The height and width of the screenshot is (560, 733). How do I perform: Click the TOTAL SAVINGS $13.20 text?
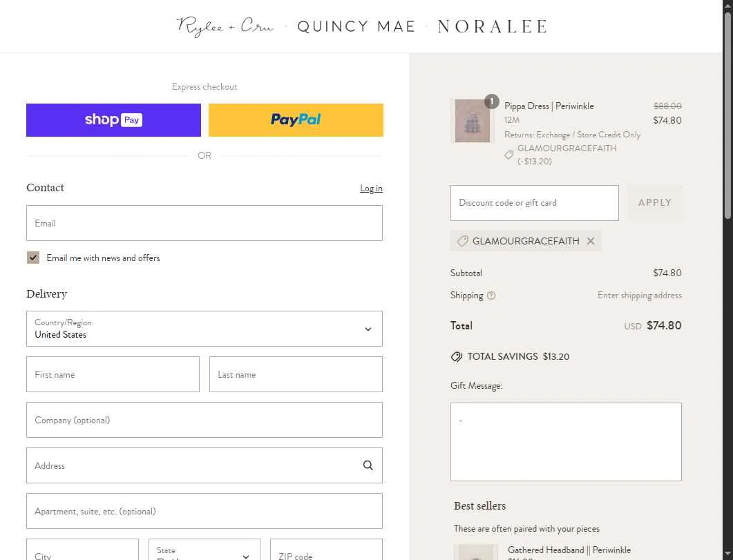[x=518, y=356]
